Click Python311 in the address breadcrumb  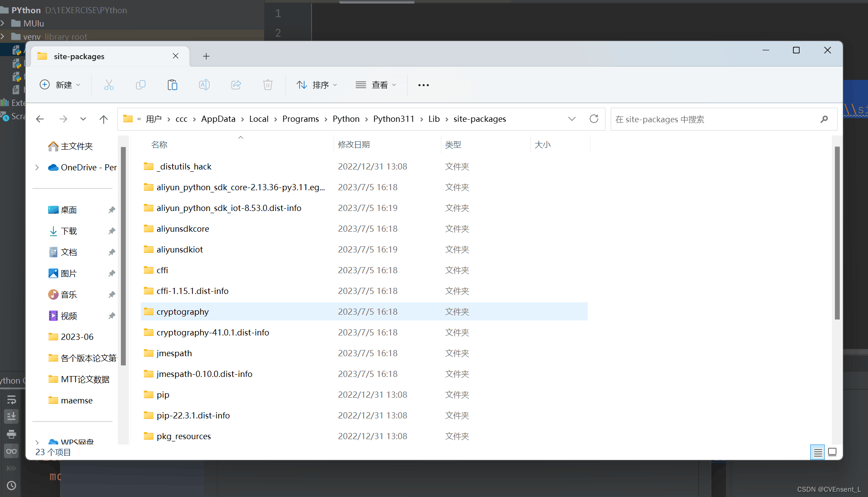tap(394, 119)
